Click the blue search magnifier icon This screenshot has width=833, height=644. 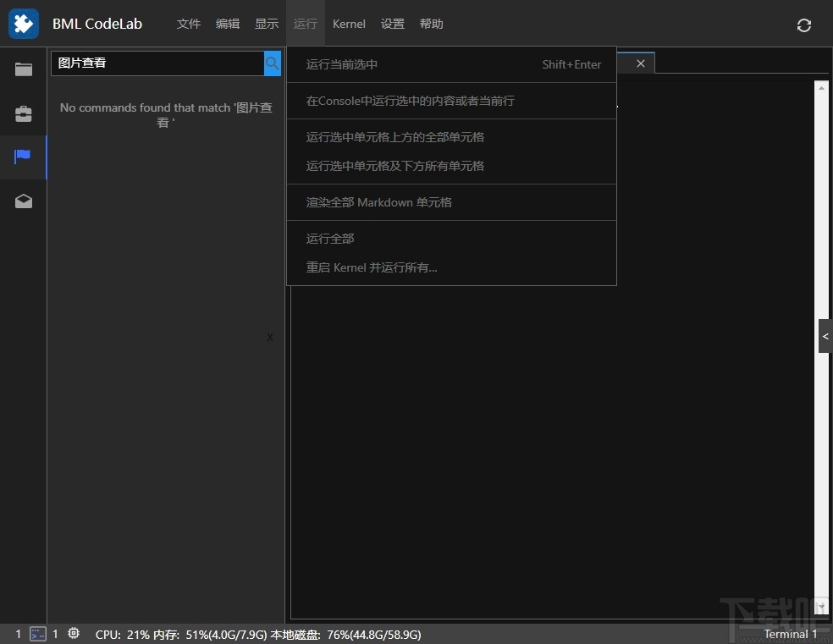point(273,63)
